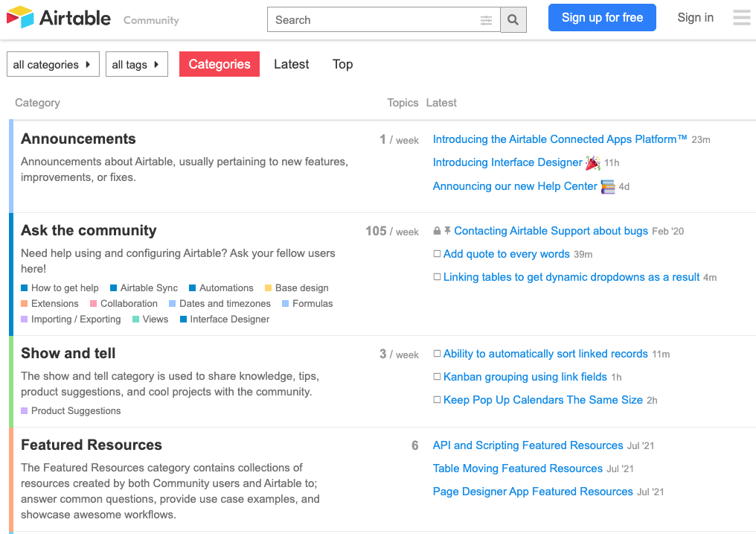Screen dimensions: 756x534
Task: Click the lock icon beside Contacting Airtable Support
Action: point(437,231)
